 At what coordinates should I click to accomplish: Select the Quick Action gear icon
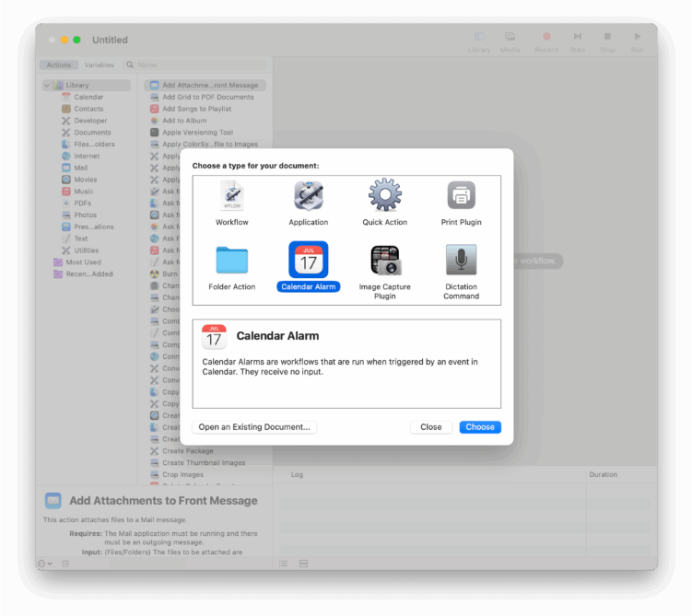385,195
